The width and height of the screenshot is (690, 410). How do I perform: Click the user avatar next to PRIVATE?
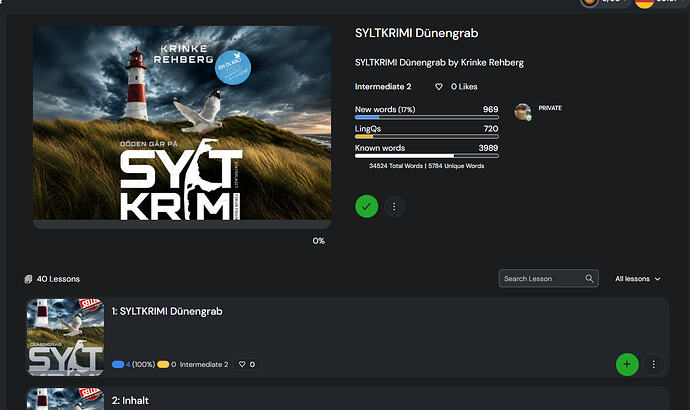[523, 112]
